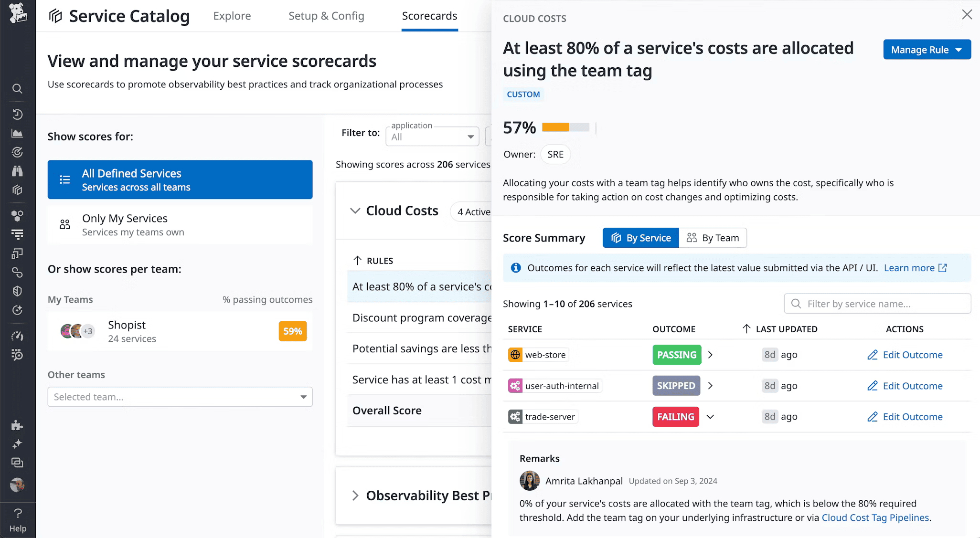Screen dimensions: 980x538
Task: Click the Service Catalog logo icon in header
Action: click(54, 16)
